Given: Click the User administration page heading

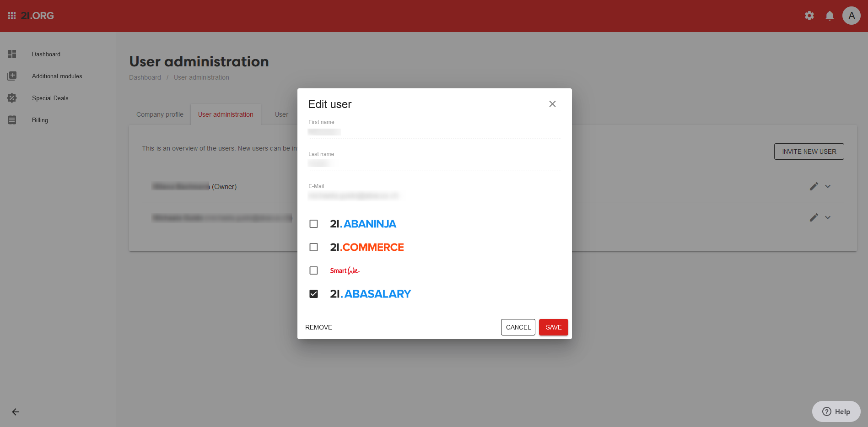Looking at the screenshot, I should pyautogui.click(x=199, y=61).
